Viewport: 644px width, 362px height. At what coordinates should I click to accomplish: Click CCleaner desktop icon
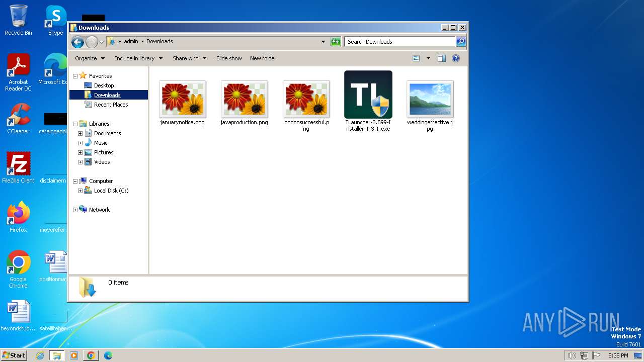coord(18,119)
